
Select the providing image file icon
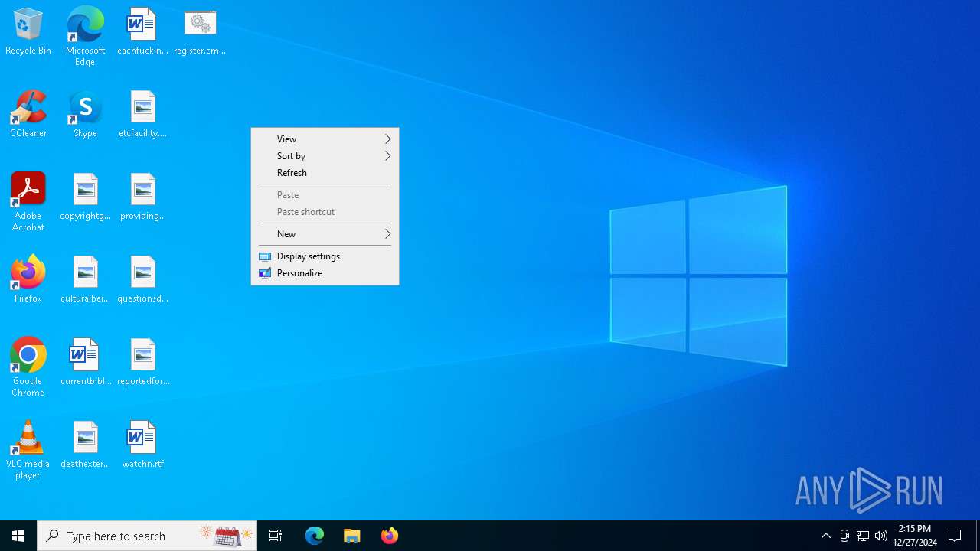tap(142, 197)
